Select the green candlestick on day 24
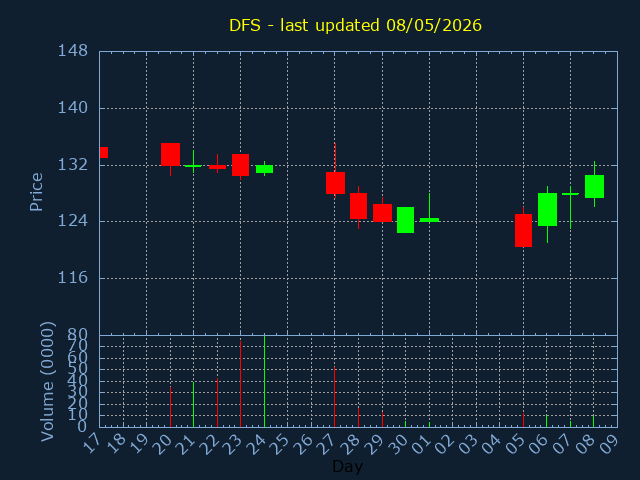 (x=264, y=169)
